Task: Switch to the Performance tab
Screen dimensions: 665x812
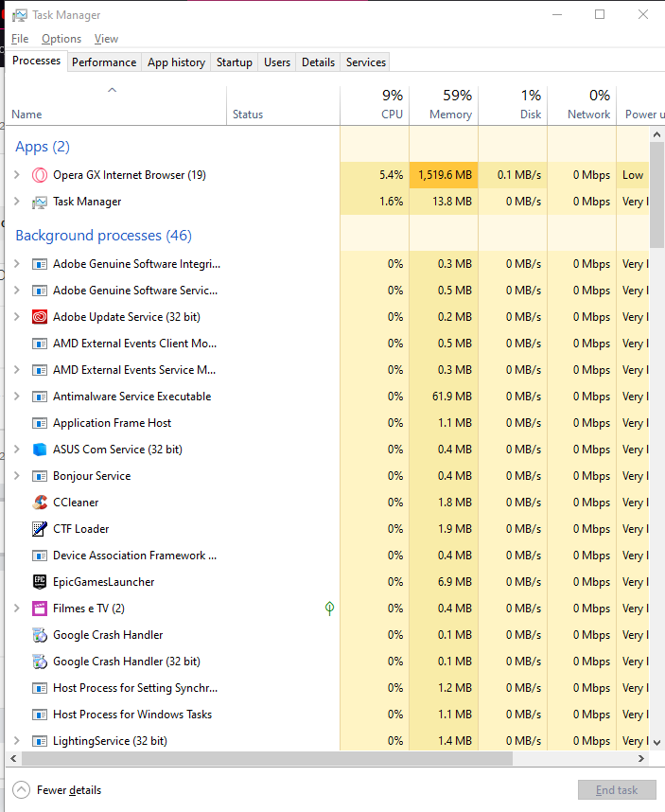Action: (104, 62)
